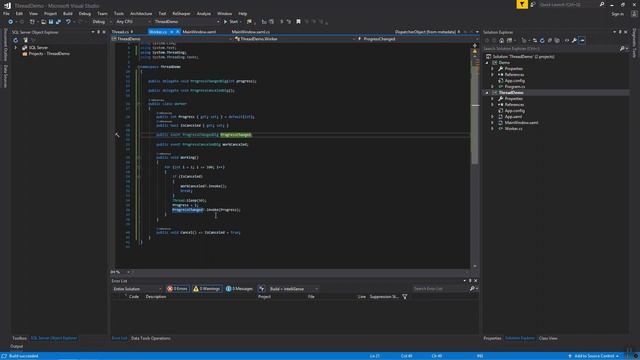Open the Architecture menu
This screenshot has height=360, width=640.
[141, 13]
